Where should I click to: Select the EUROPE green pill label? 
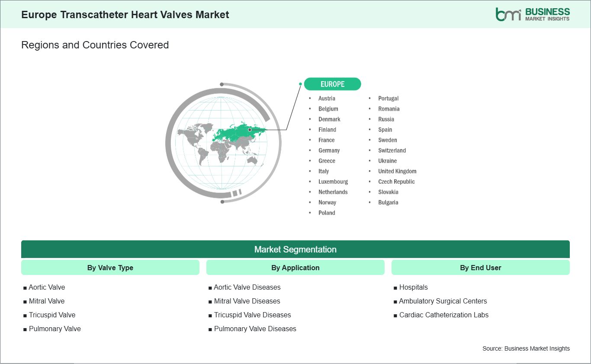(x=332, y=84)
